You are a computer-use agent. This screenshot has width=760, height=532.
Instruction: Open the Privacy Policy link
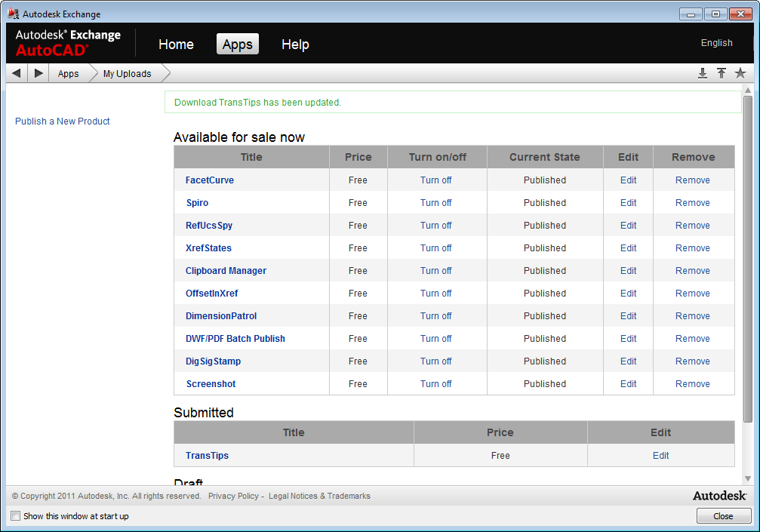(233, 497)
